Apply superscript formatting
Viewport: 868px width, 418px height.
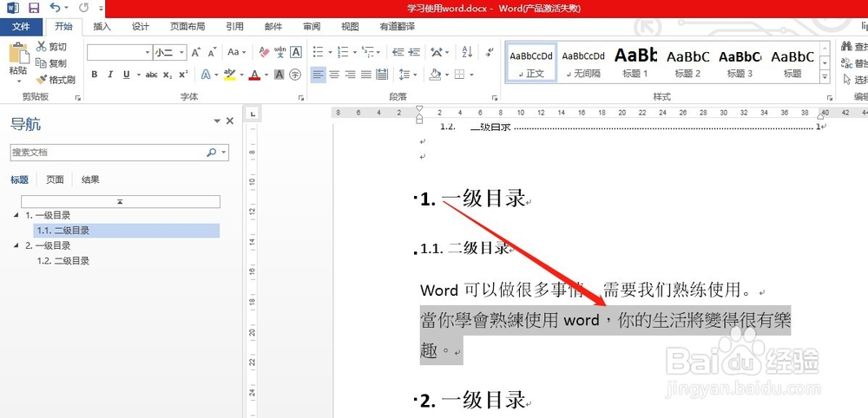click(183, 74)
